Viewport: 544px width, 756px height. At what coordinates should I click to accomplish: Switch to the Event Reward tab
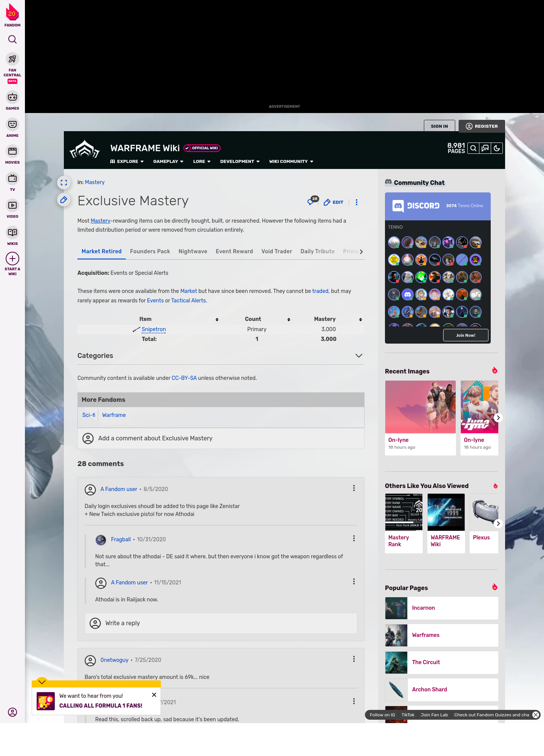(234, 251)
